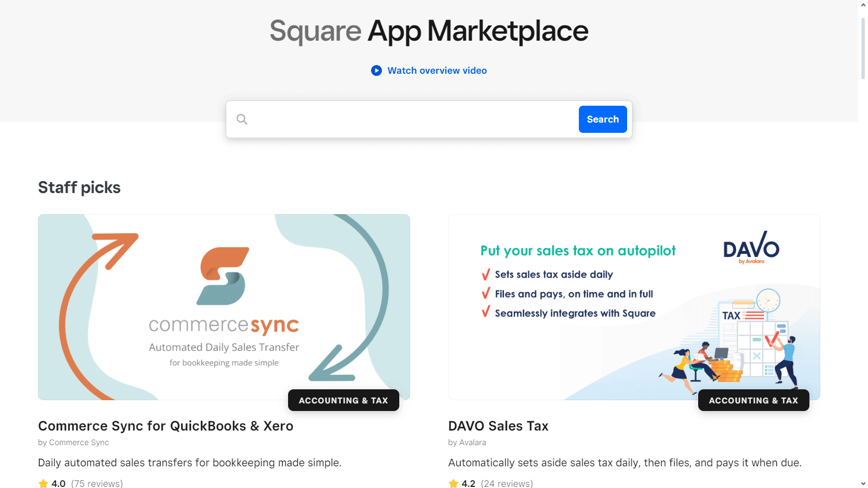Click the '(75 reviews)' text

(97, 484)
